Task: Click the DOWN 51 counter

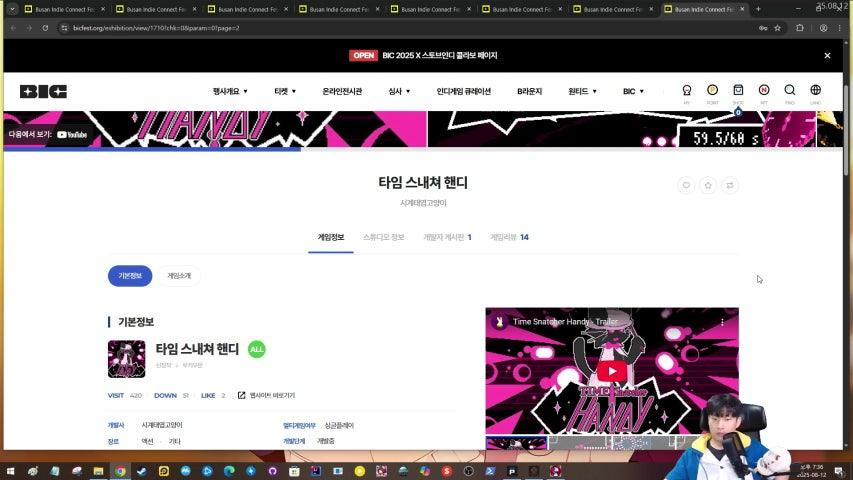Action: (x=171, y=396)
